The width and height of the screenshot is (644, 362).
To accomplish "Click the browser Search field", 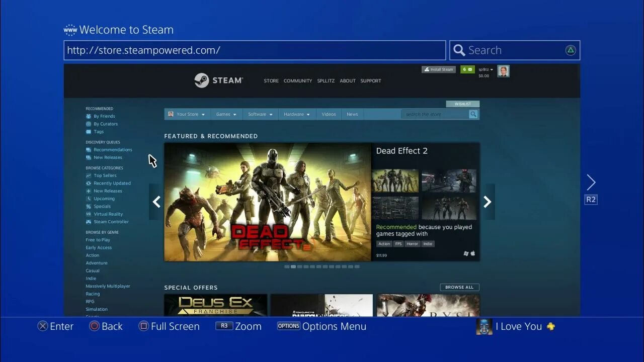I will 515,50.
